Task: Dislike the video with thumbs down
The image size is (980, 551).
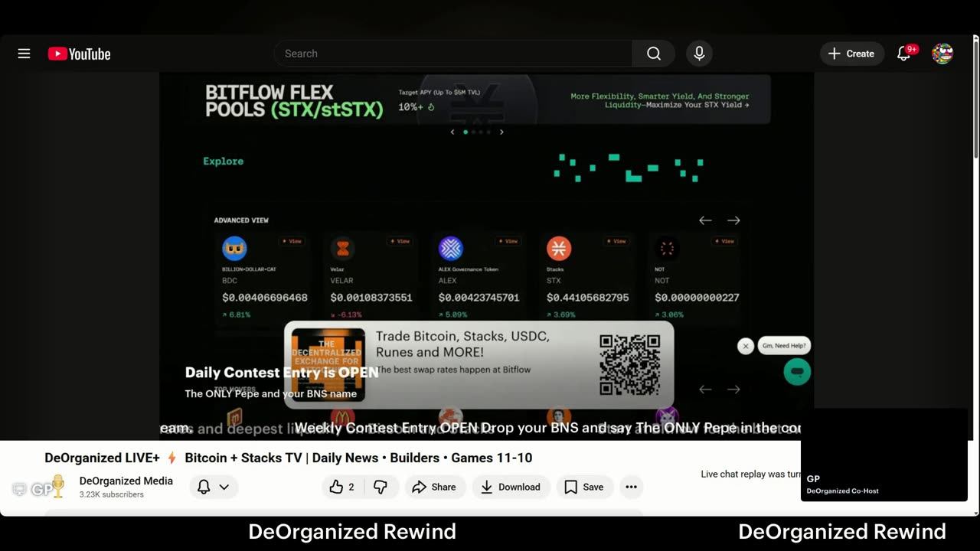Action: click(381, 487)
